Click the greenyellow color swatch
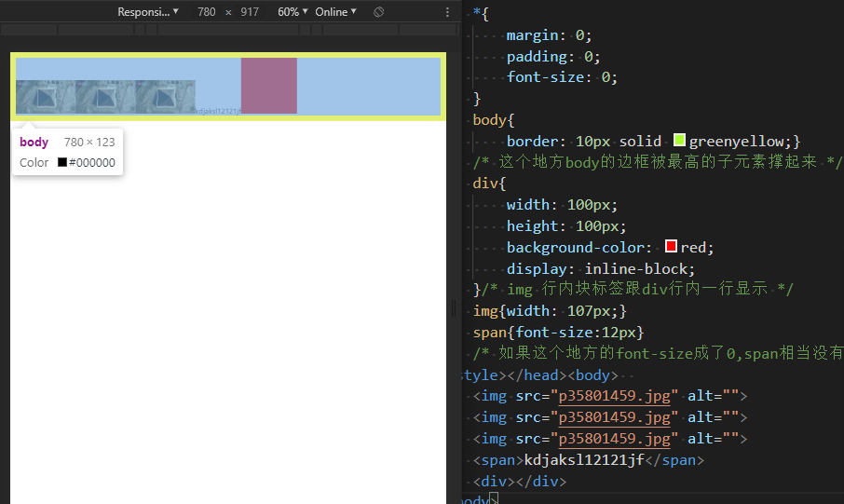 click(x=679, y=140)
